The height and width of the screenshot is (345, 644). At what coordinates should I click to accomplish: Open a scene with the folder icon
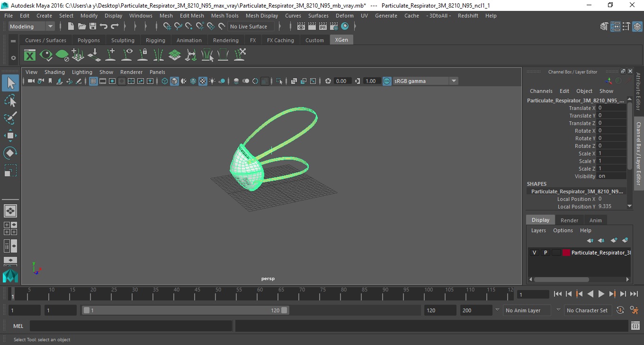(x=82, y=27)
